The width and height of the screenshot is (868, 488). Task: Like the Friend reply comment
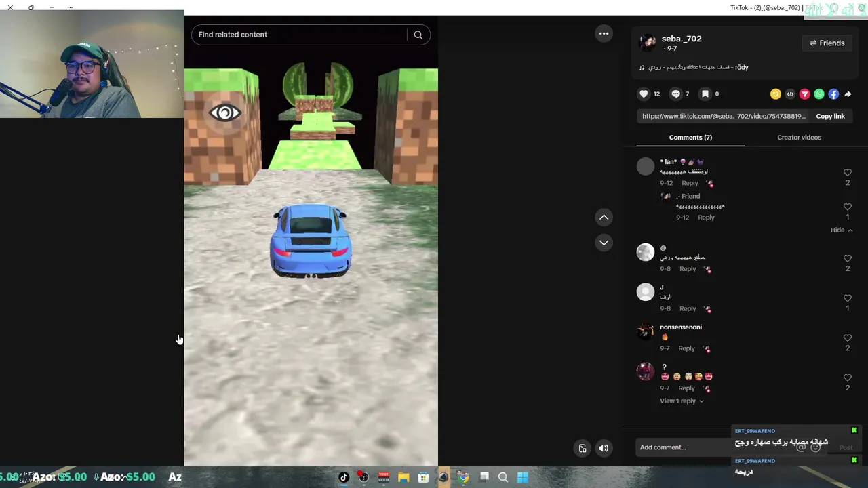pos(847,207)
